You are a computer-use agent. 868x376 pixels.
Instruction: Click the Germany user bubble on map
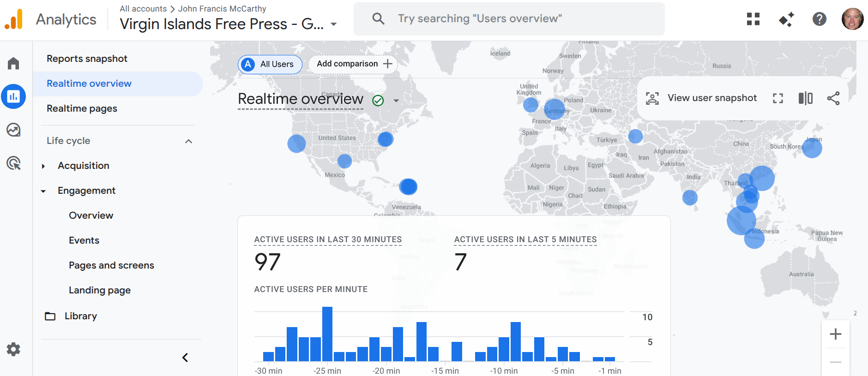(554, 109)
